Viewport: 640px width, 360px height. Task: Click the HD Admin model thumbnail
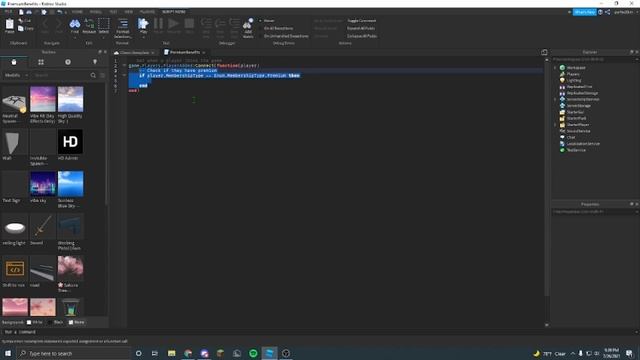[x=70, y=142]
